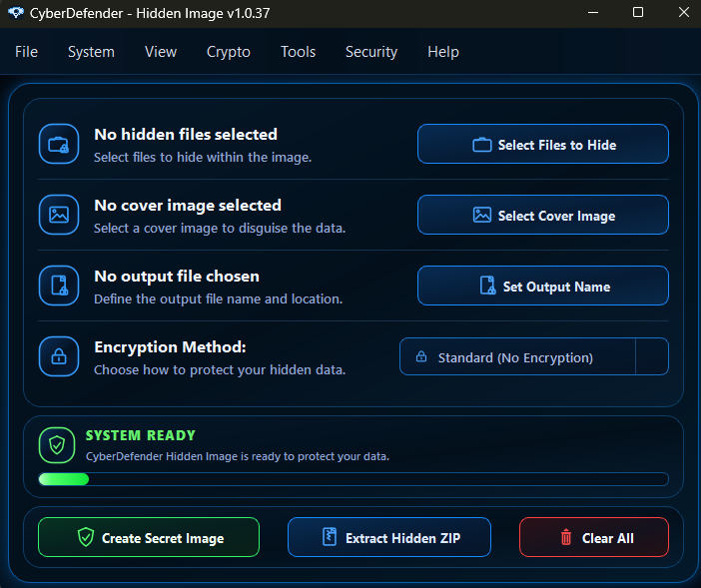The image size is (701, 588).
Task: Open the System menu
Action: (91, 52)
